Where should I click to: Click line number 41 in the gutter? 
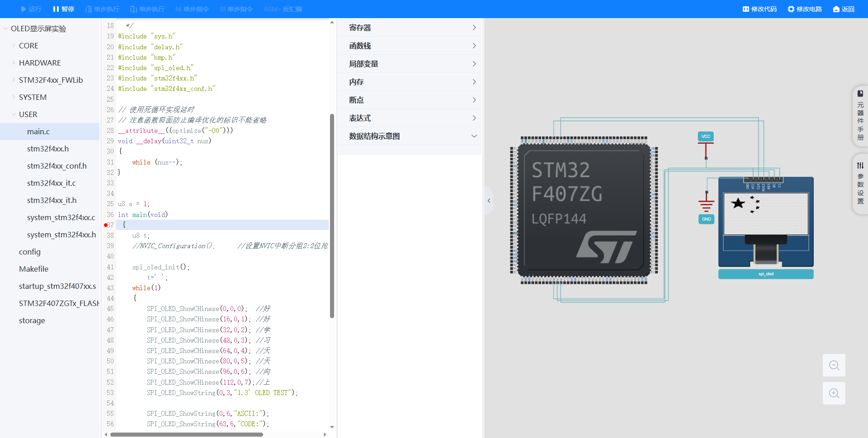pos(110,267)
